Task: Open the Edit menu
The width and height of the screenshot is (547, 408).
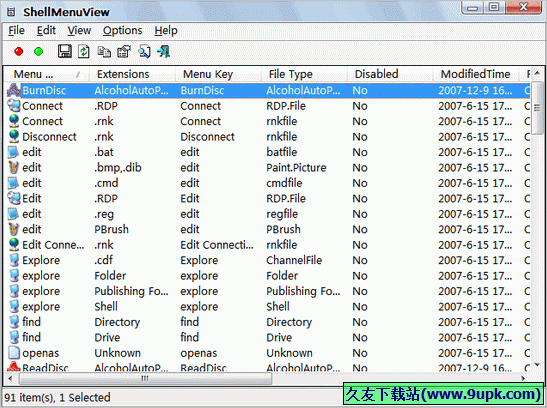Action: click(46, 31)
